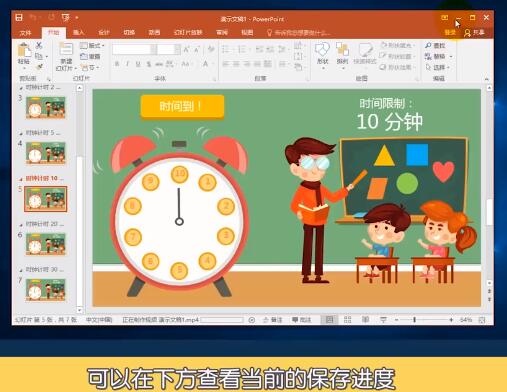Click the zoom out minus icon

pos(396,320)
